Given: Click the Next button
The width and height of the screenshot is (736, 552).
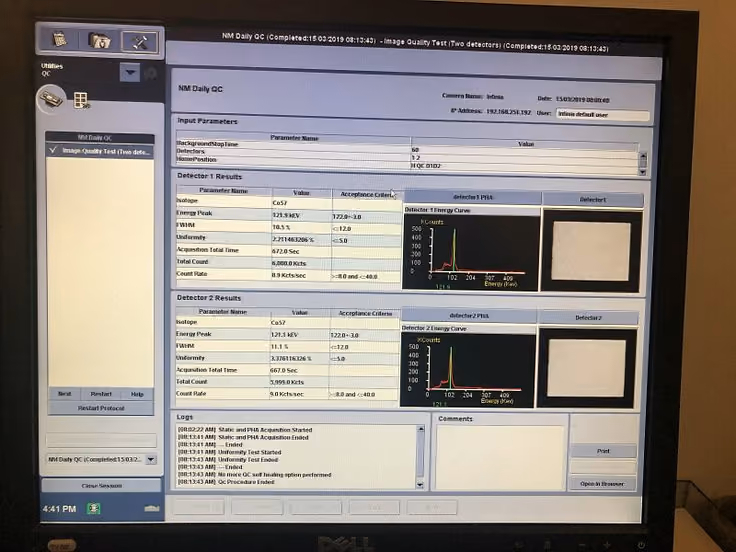Looking at the screenshot, I should 64,394.
